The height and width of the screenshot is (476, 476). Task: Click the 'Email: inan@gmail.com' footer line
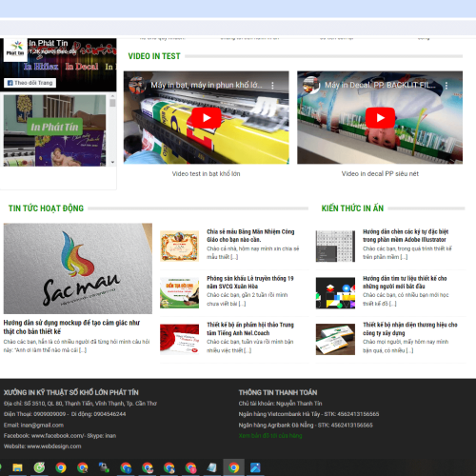[33, 425]
